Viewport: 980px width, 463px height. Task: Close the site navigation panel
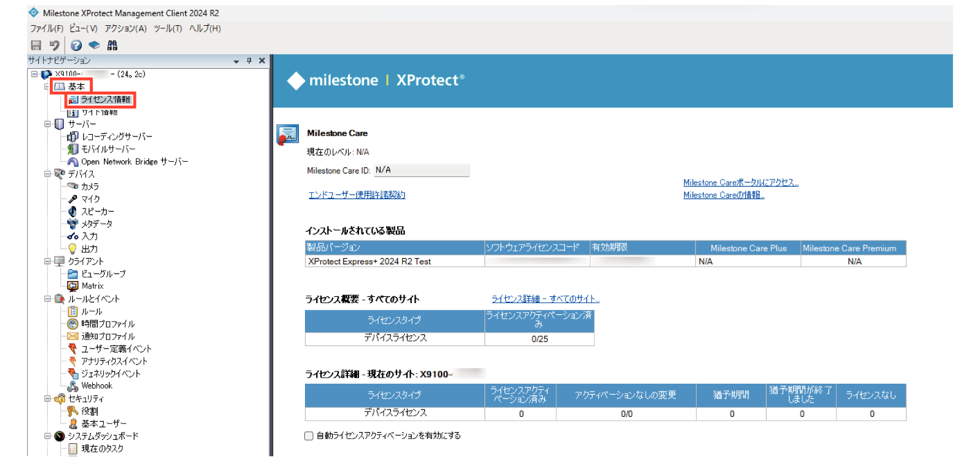click(262, 61)
